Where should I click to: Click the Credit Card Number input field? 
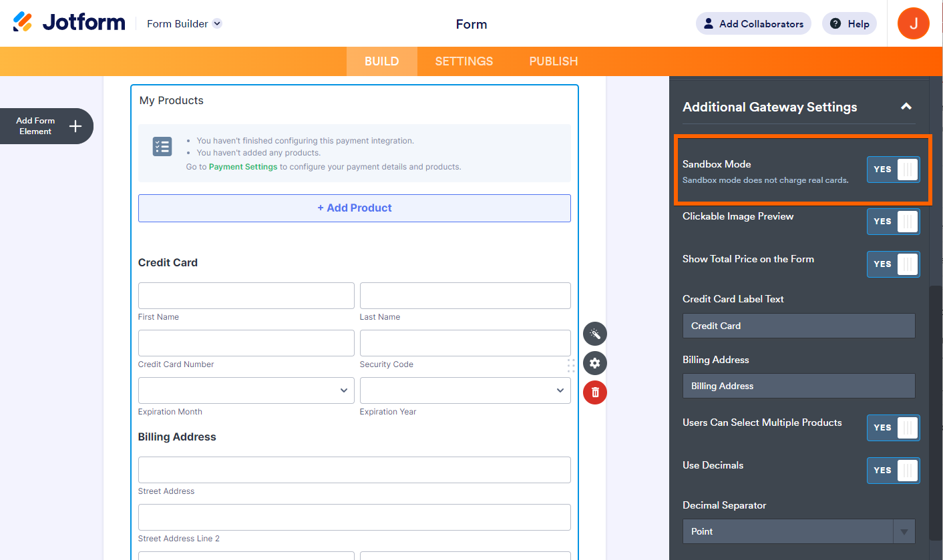pyautogui.click(x=246, y=343)
